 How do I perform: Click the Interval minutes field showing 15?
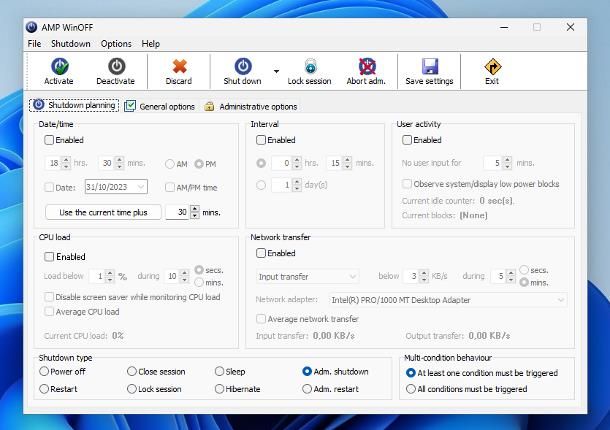335,163
